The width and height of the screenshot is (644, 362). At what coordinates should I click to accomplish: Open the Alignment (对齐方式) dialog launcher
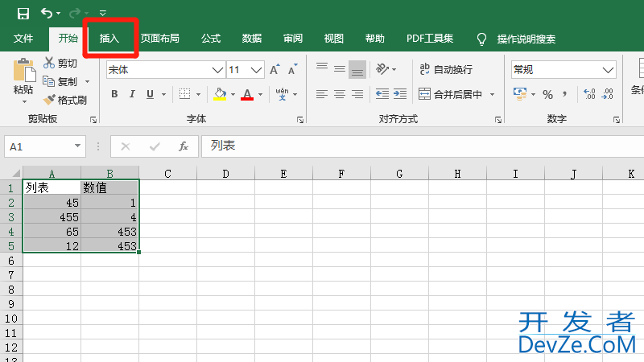click(498, 120)
